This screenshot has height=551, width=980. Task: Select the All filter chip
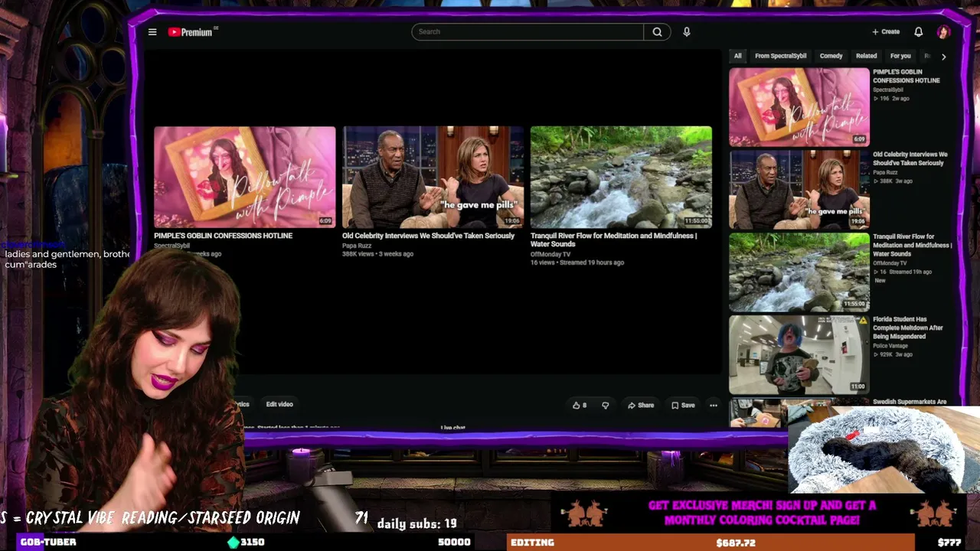tap(737, 56)
